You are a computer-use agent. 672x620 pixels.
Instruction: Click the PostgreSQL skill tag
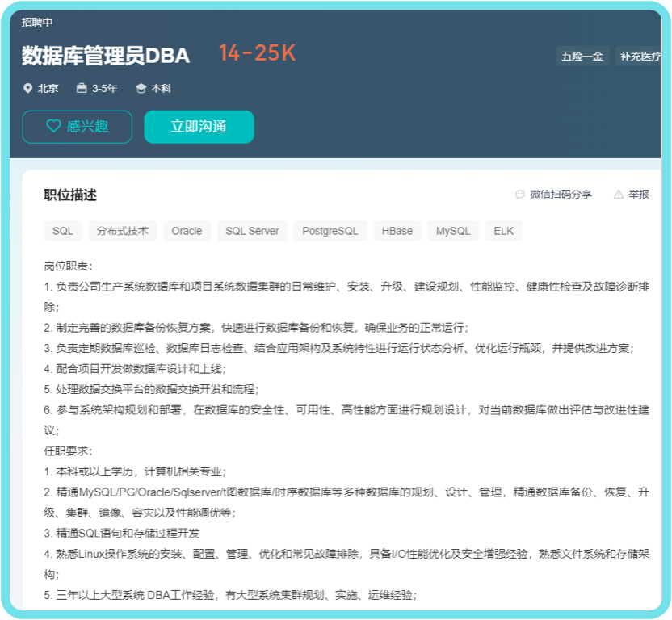click(x=330, y=231)
